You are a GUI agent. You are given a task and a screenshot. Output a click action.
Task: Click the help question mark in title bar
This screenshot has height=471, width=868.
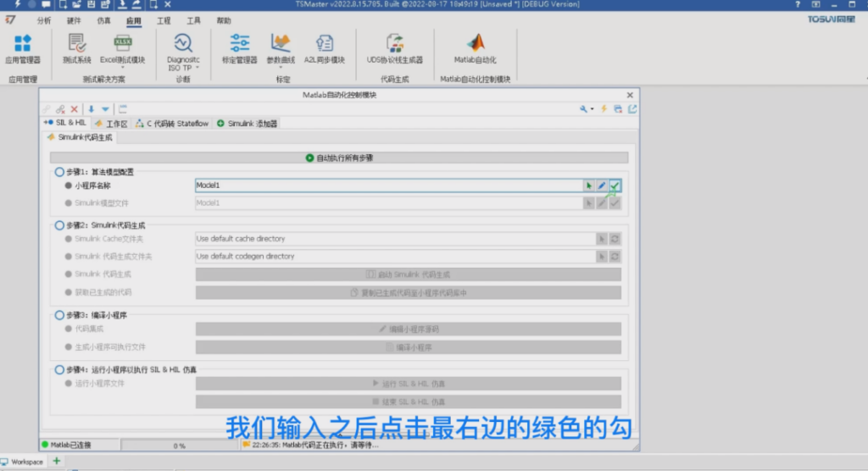(x=798, y=4)
